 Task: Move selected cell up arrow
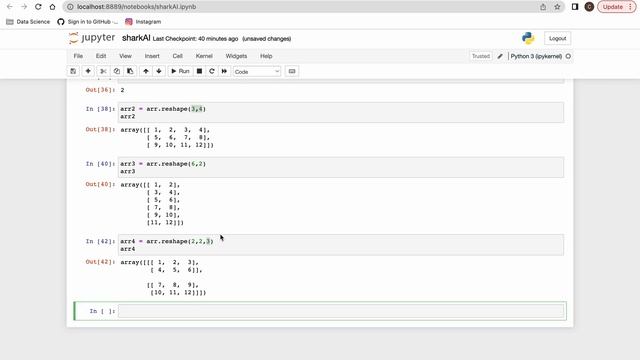146,71
